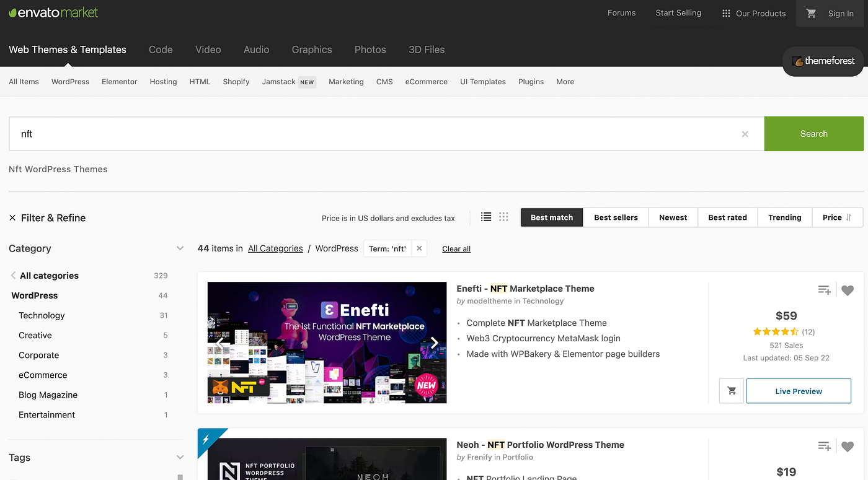The height and width of the screenshot is (480, 868).
Task: Click the Envato Market logo
Action: point(53,12)
